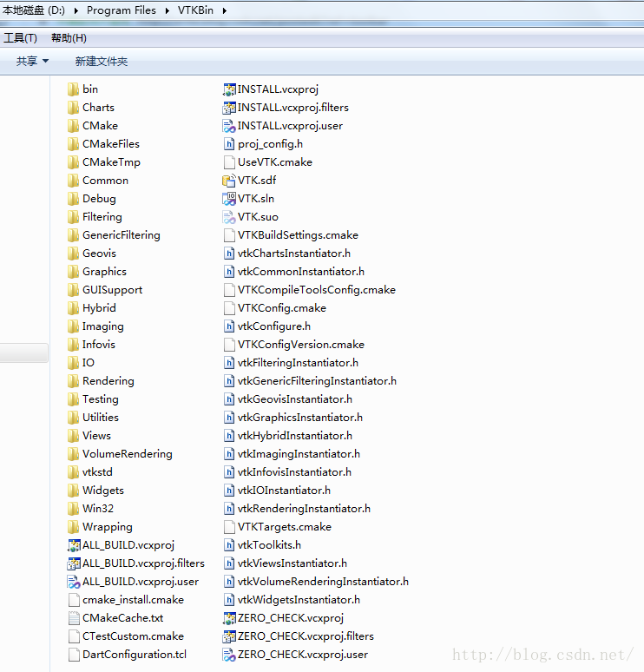
Task: Select vtkChartsInstantiator.h file name
Action: pyautogui.click(x=294, y=254)
